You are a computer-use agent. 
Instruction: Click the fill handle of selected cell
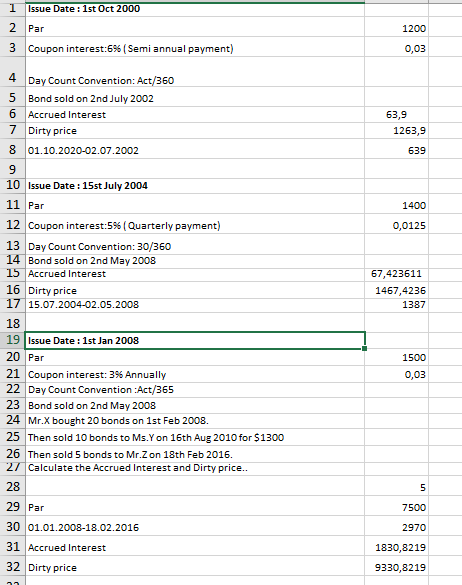[365, 348]
